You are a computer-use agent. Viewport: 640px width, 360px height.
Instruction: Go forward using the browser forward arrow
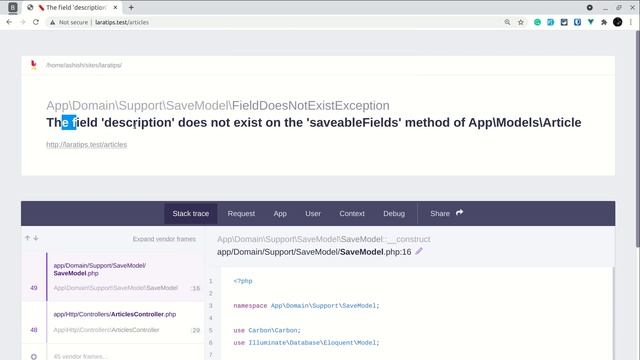coord(22,22)
